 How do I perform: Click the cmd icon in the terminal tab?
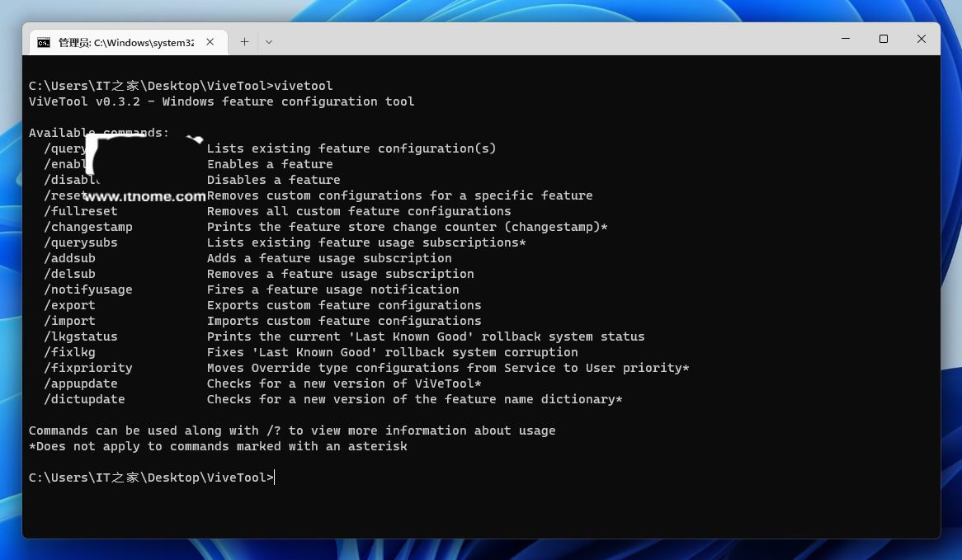click(44, 42)
